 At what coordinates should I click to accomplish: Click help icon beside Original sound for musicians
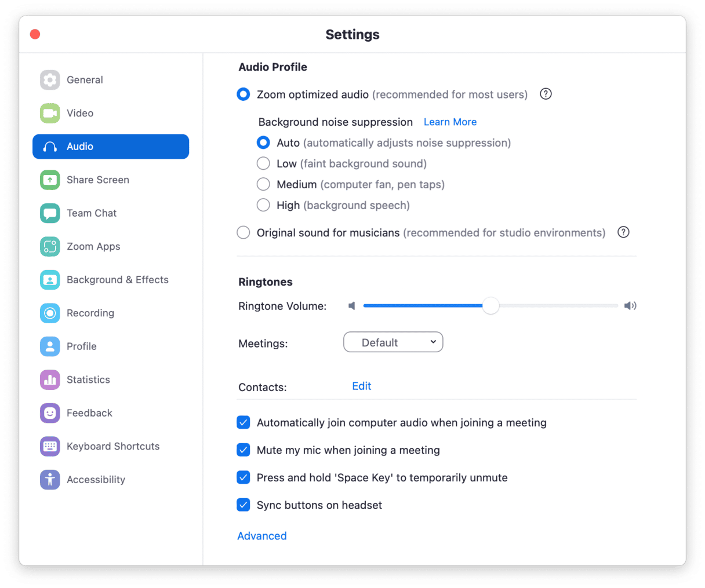coord(623,232)
